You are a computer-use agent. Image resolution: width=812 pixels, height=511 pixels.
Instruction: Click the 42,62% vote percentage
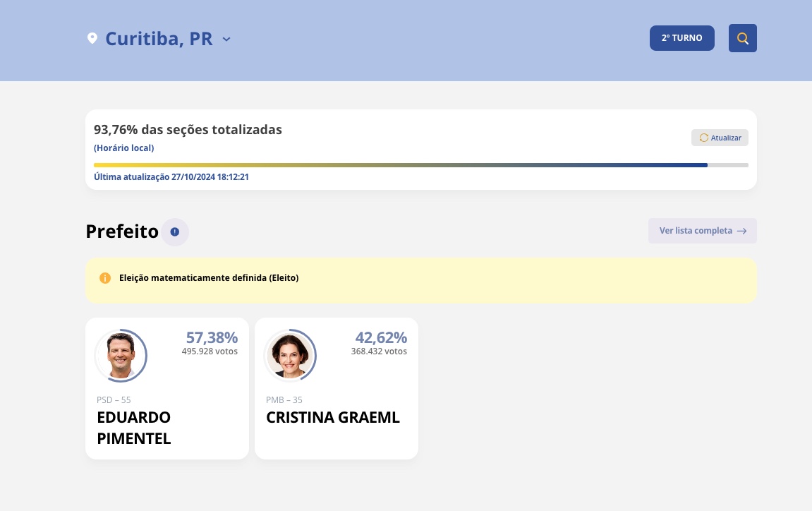[381, 337]
